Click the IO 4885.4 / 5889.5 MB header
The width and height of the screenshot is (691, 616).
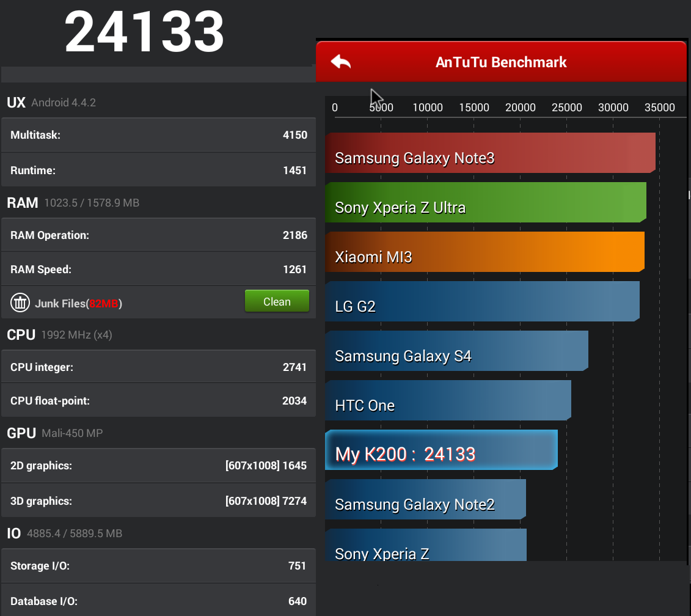64,533
